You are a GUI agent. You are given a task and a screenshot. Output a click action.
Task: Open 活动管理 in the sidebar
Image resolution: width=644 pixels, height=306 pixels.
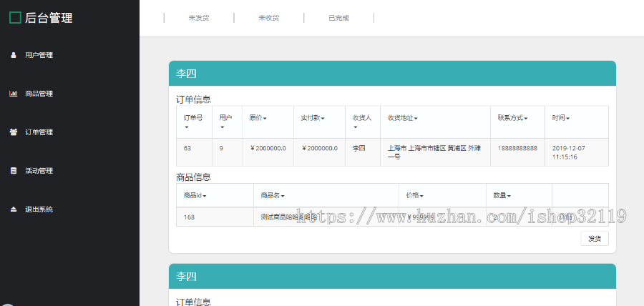tap(39, 171)
